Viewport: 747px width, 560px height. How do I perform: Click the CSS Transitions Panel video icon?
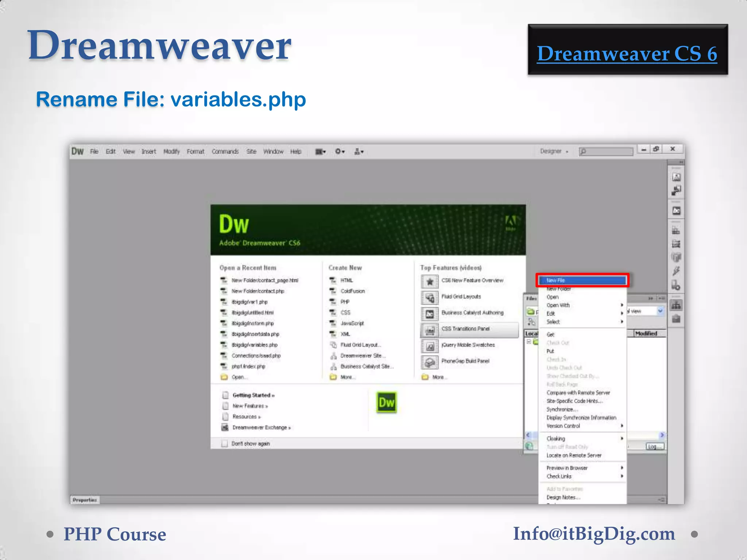(x=430, y=330)
